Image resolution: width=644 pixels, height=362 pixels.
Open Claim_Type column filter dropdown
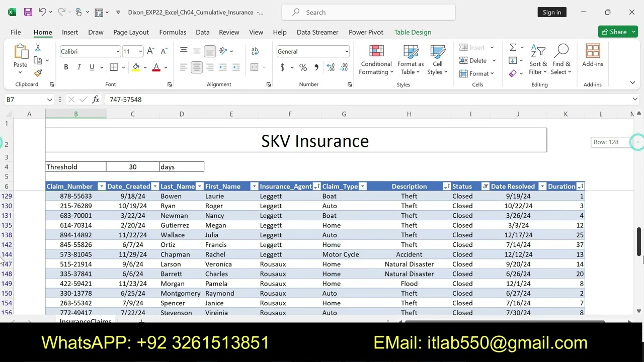point(362,187)
